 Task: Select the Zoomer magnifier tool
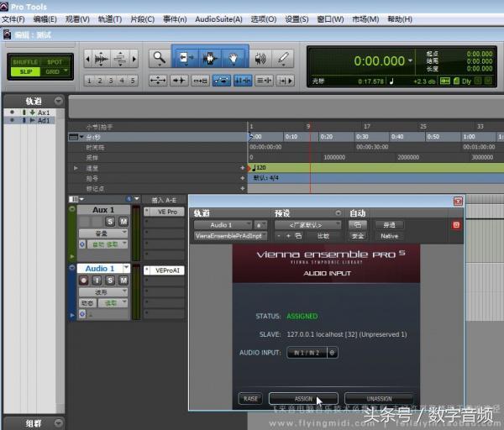coord(160,58)
